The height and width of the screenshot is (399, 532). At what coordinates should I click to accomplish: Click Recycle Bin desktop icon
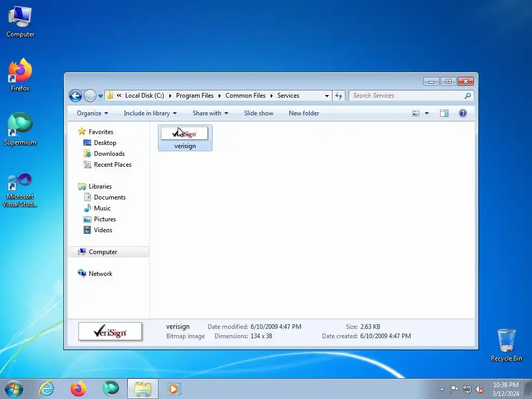[x=506, y=345]
